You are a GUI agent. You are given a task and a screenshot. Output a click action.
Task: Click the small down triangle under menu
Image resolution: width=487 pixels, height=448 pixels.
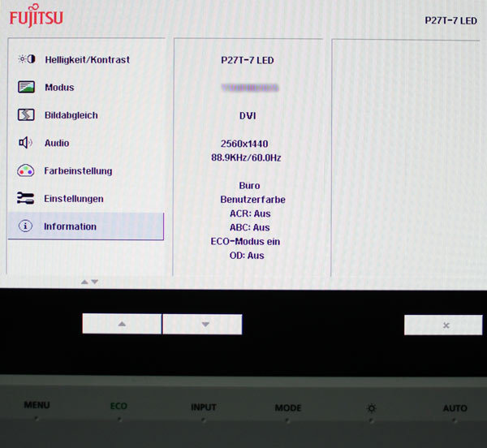95,282
